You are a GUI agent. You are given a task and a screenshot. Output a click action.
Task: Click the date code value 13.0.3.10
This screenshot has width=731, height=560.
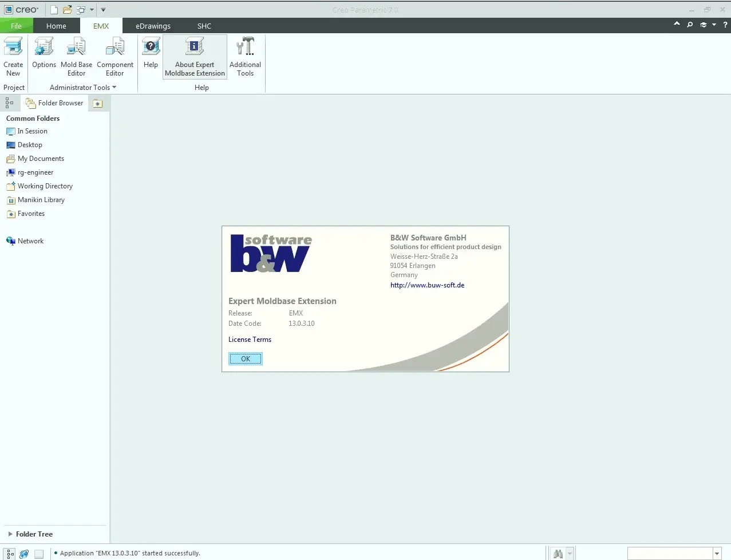tap(302, 324)
